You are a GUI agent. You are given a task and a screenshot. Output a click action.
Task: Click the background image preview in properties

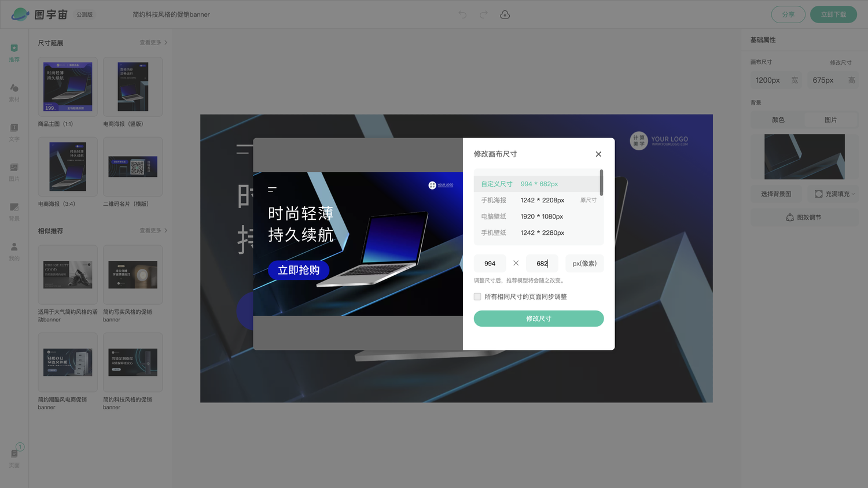[x=804, y=157]
